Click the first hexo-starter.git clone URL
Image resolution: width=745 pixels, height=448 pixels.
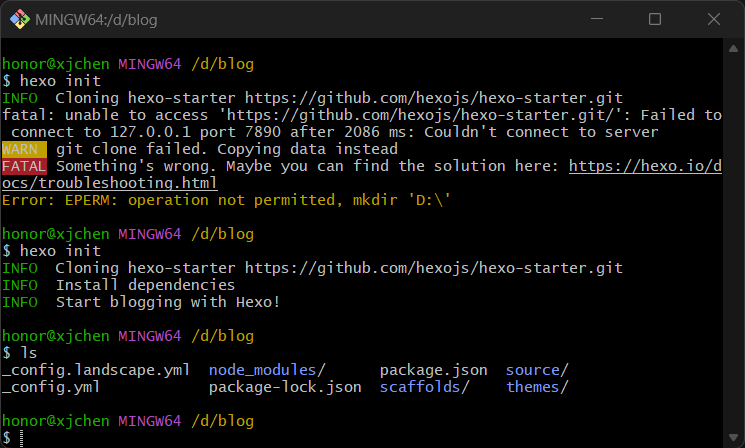coord(433,98)
